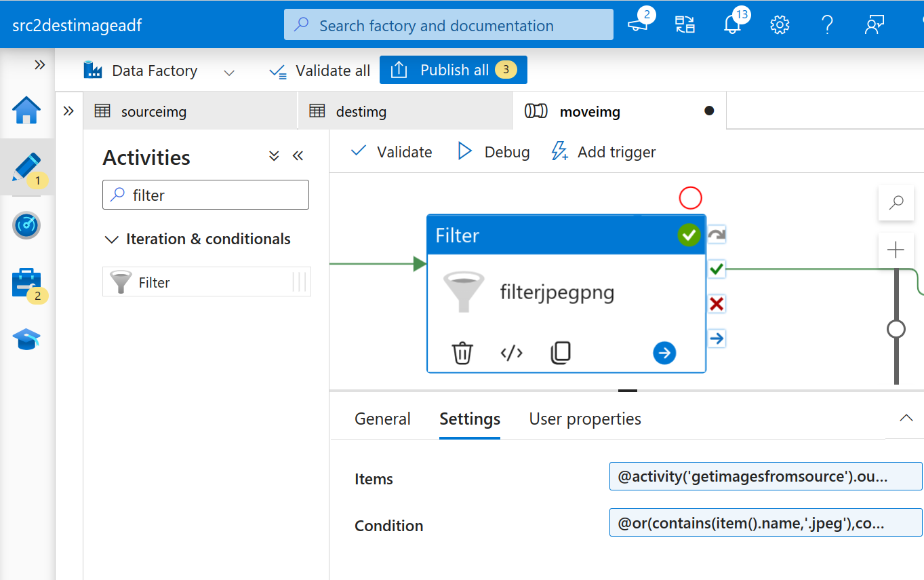Open the General tab
The image size is (924, 580).
(382, 419)
